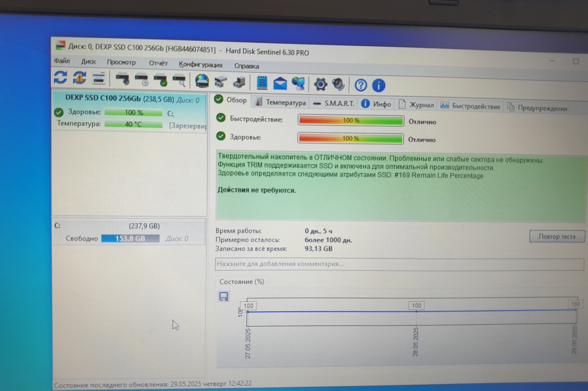Open the Справка menu
This screenshot has height=391, width=588.
tap(247, 66)
